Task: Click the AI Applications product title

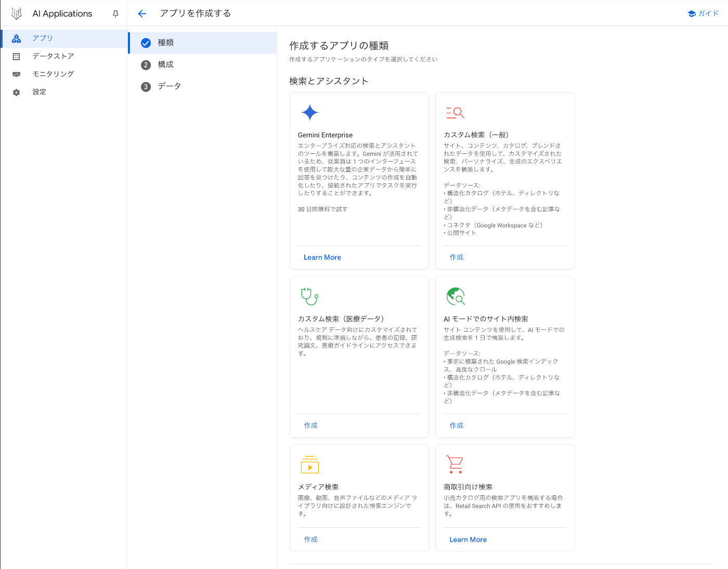Action: (x=62, y=14)
